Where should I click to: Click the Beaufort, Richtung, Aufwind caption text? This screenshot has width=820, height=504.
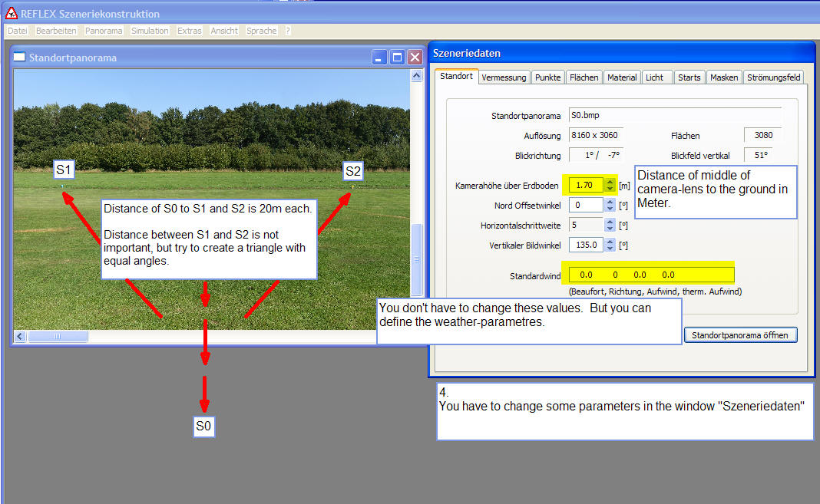tap(655, 292)
